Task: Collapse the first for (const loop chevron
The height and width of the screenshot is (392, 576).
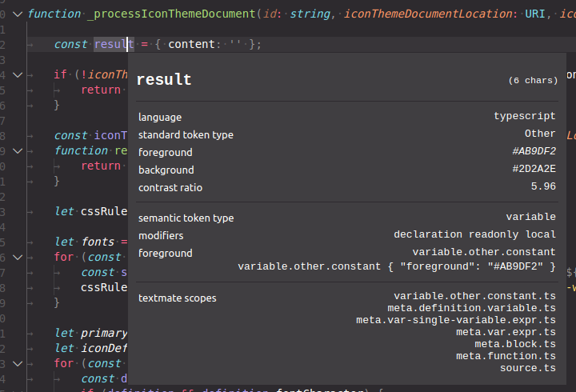Action: point(18,258)
